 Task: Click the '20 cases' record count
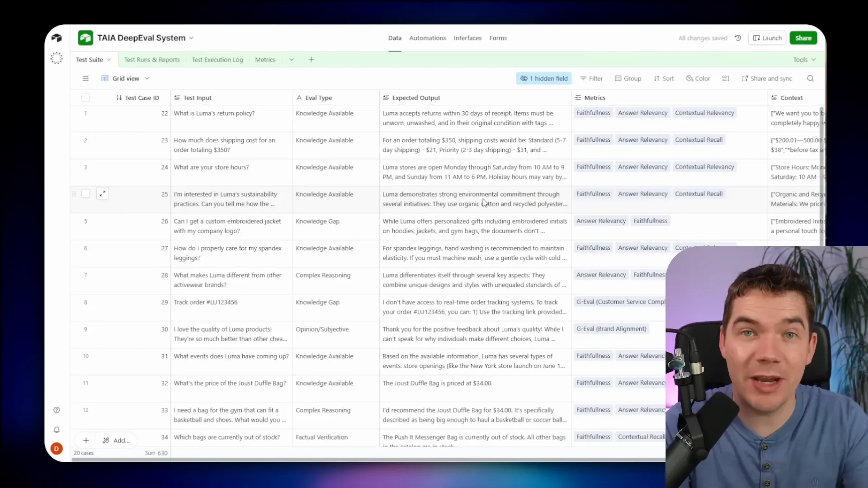click(84, 453)
